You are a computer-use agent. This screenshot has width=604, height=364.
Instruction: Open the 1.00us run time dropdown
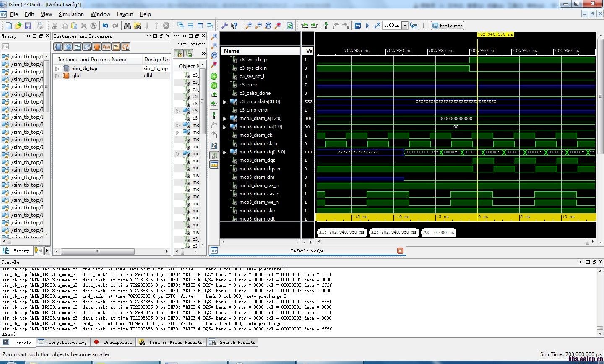tap(405, 26)
